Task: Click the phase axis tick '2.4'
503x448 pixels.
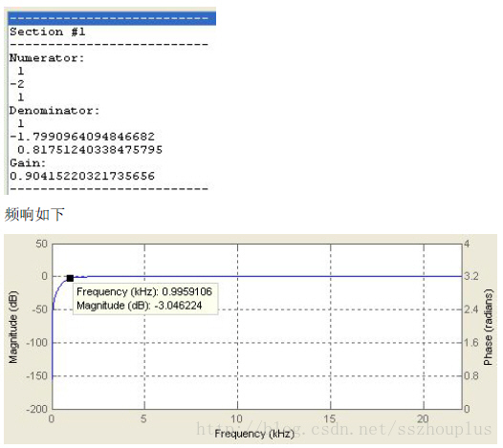Action: [x=471, y=309]
